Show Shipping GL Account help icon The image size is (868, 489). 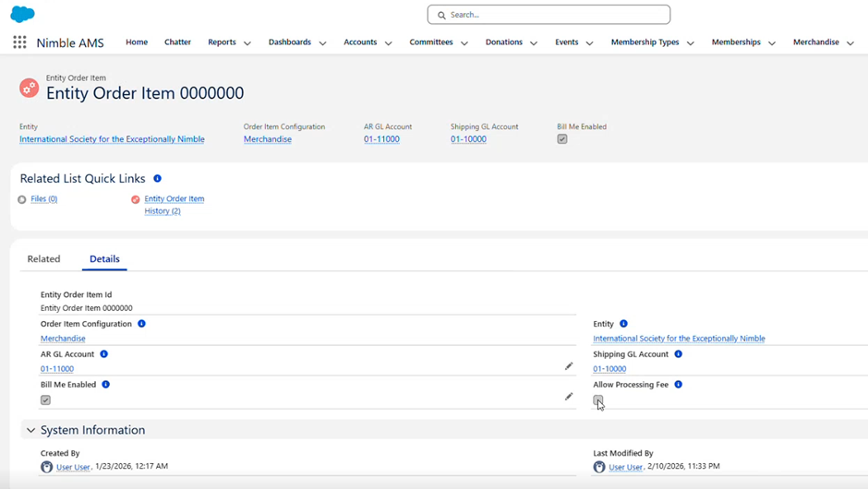[x=678, y=354]
